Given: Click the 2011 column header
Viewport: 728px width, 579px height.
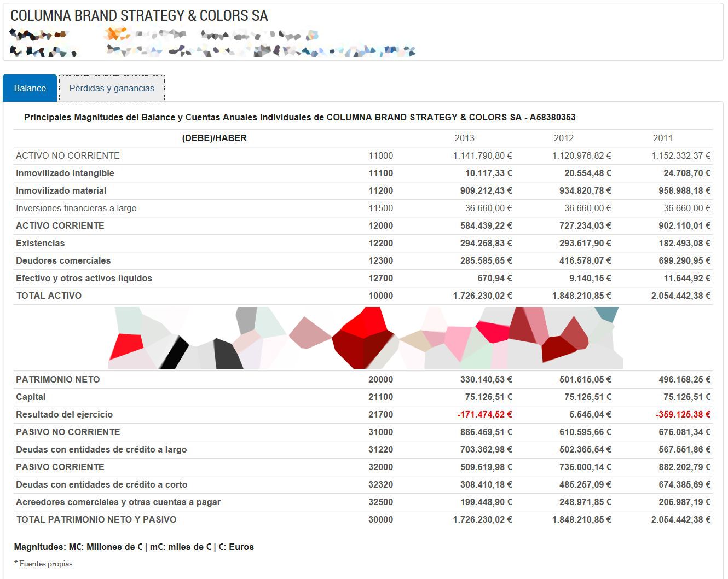Looking at the screenshot, I should pos(662,138).
